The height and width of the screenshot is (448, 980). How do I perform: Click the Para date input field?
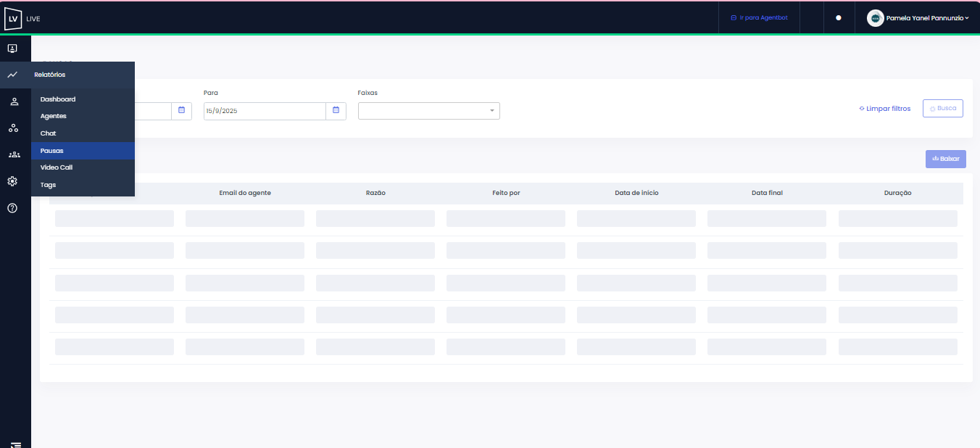pyautogui.click(x=265, y=111)
